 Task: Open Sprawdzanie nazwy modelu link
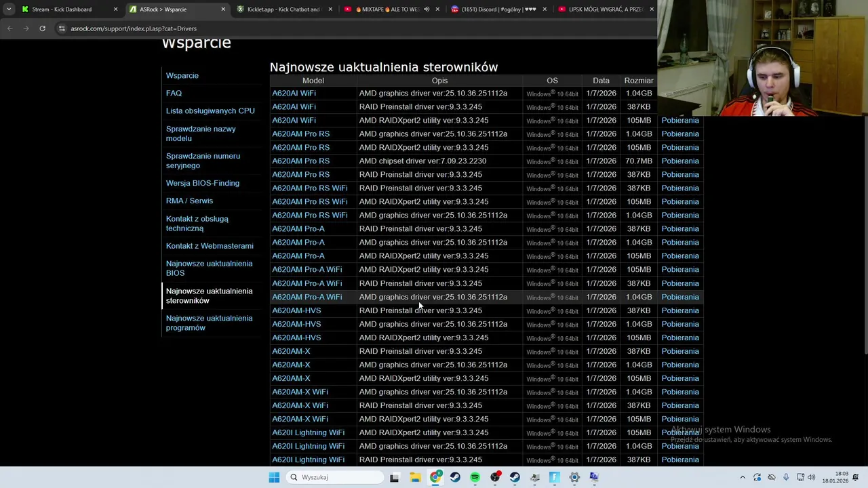[201, 134]
